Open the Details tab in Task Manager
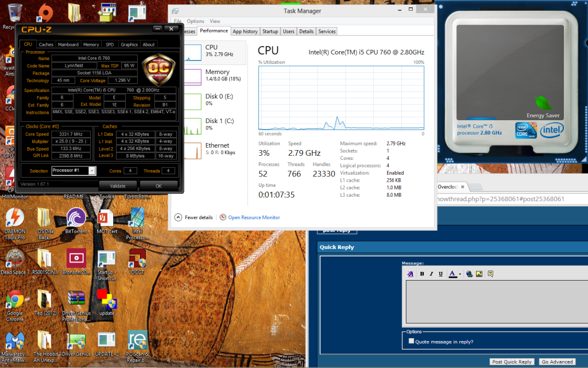 (x=307, y=32)
